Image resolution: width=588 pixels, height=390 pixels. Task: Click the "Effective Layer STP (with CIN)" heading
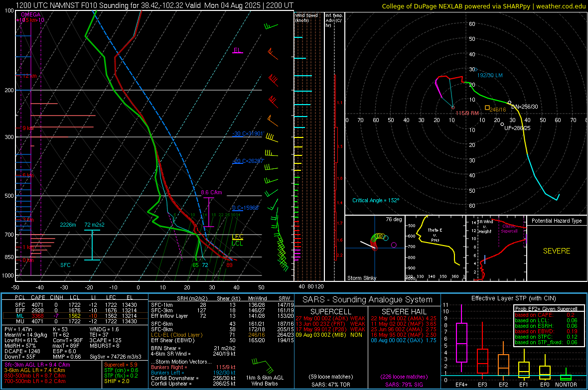(x=514, y=298)
